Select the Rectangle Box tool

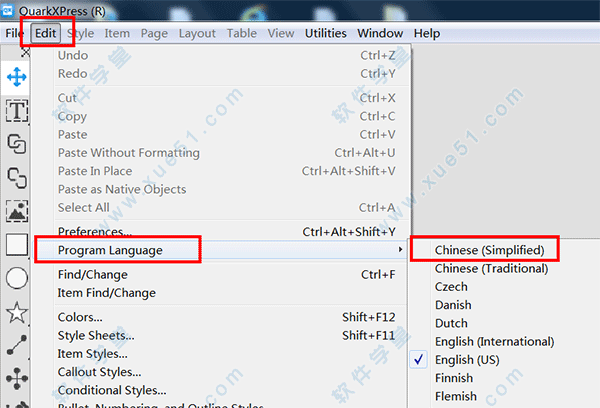tap(17, 244)
